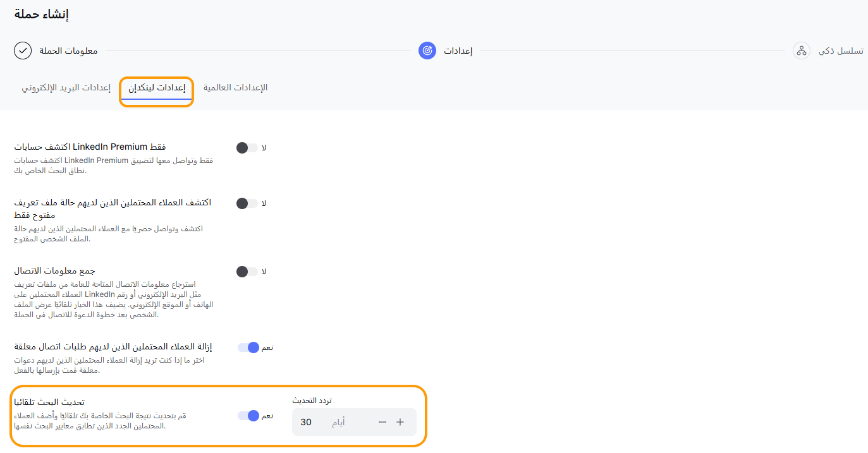
Task: Toggle open profile status leads only switch
Action: 247,203
